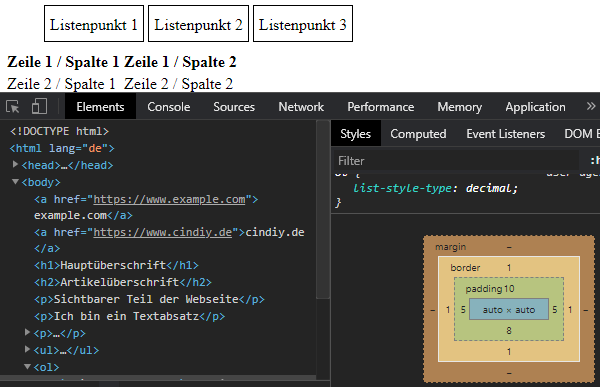Toggle the device toolbar icon

point(39,107)
